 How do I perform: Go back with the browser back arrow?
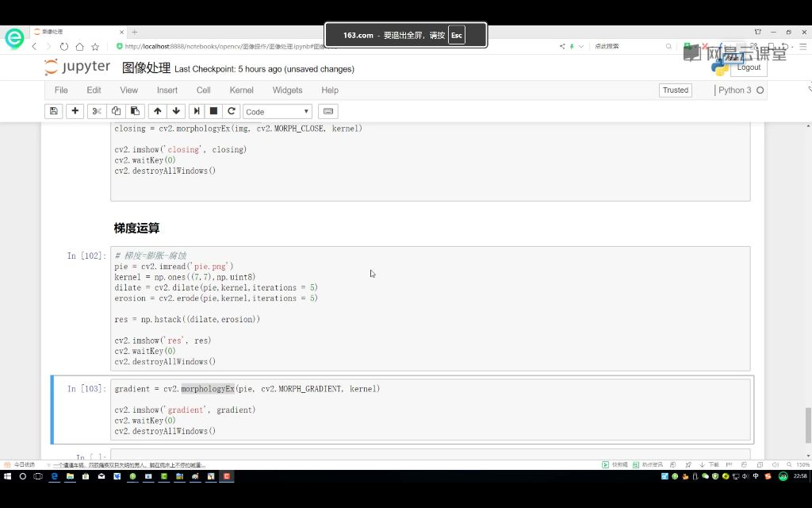pyautogui.click(x=35, y=47)
